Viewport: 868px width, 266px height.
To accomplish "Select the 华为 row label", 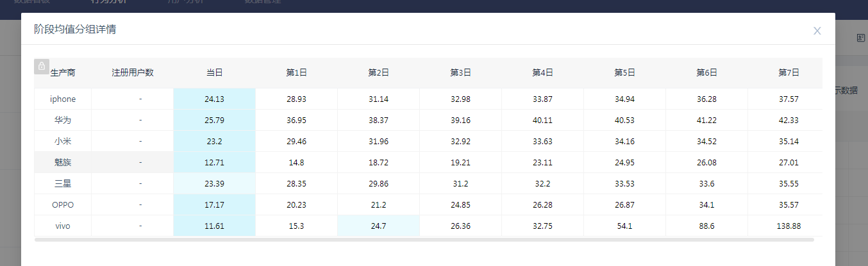I will click(x=63, y=121).
